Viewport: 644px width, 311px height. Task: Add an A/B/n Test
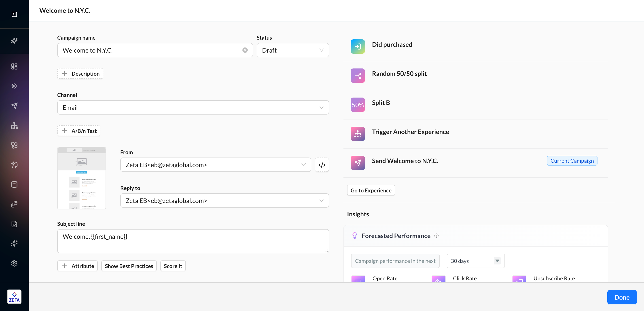click(x=79, y=131)
